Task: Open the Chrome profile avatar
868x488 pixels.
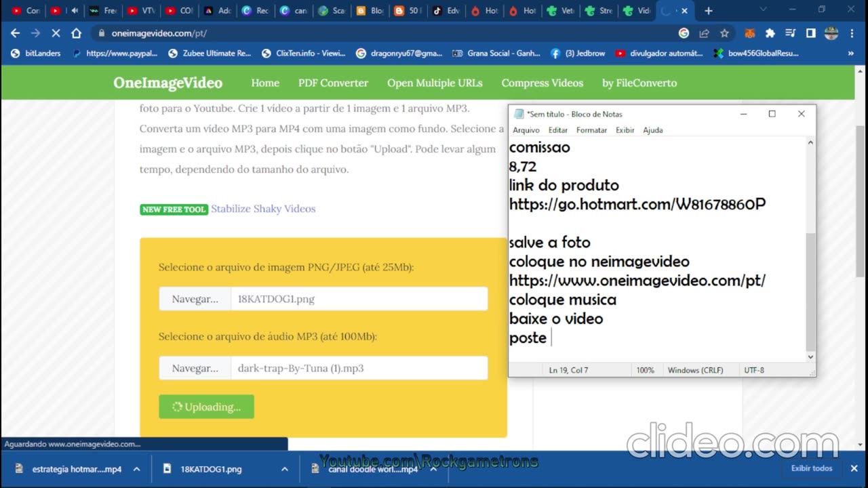Action: click(831, 33)
